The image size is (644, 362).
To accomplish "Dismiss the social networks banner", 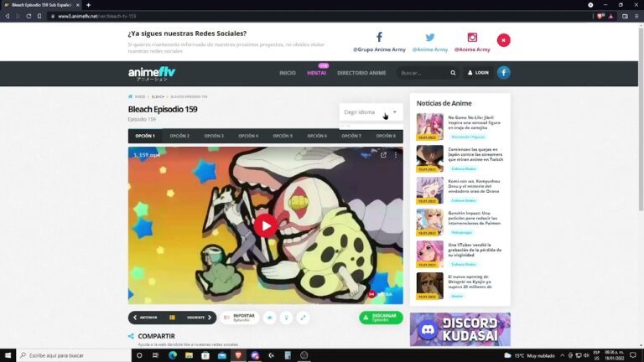I will 503,40.
